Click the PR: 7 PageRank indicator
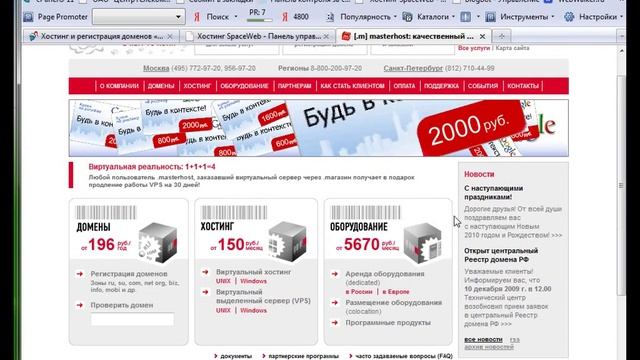The width and height of the screenshot is (640, 360). 260,15
